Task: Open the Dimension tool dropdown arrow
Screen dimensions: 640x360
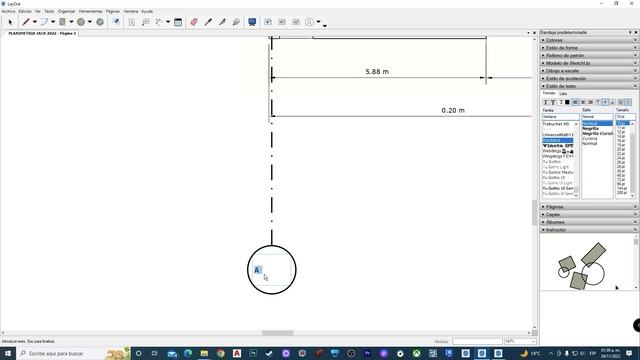Action: click(x=168, y=22)
